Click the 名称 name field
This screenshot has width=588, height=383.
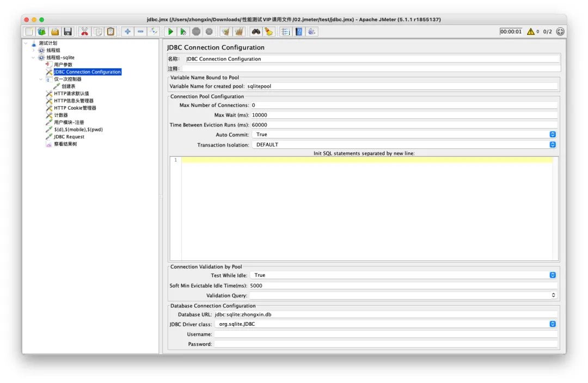tap(372, 59)
